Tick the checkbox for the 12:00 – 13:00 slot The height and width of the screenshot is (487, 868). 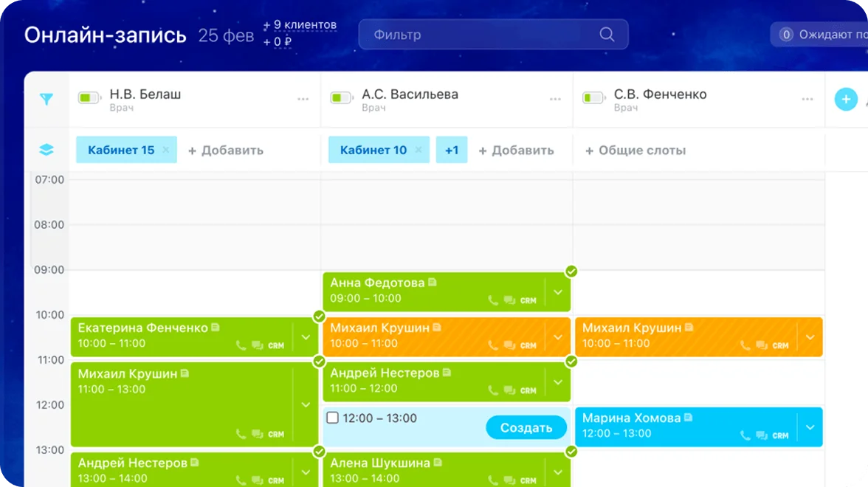point(332,418)
